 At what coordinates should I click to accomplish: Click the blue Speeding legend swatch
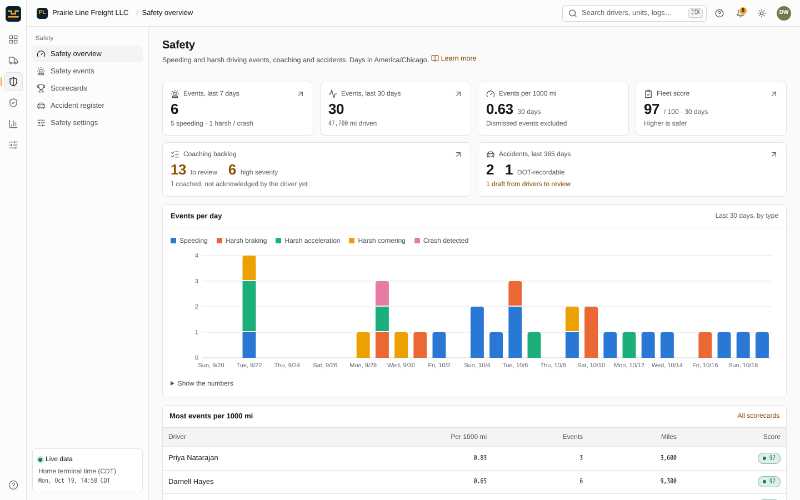pyautogui.click(x=173, y=241)
